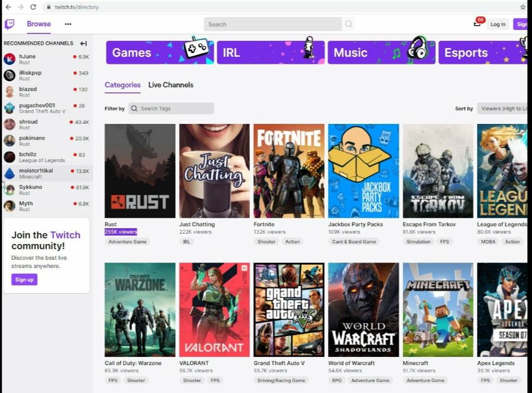Open the Minecraft category cover
The height and width of the screenshot is (393, 532).
pos(438,309)
